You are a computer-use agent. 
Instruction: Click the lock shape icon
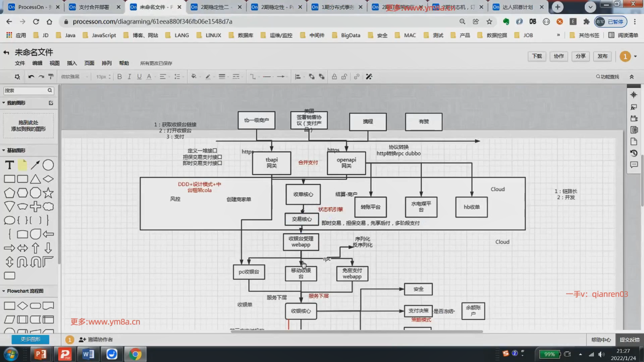334,77
